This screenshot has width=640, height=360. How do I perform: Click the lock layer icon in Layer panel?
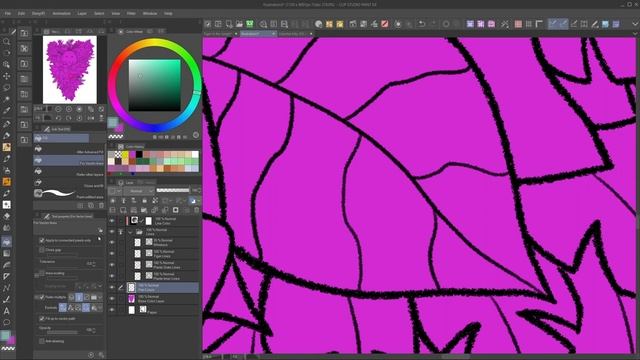[x=144, y=200]
